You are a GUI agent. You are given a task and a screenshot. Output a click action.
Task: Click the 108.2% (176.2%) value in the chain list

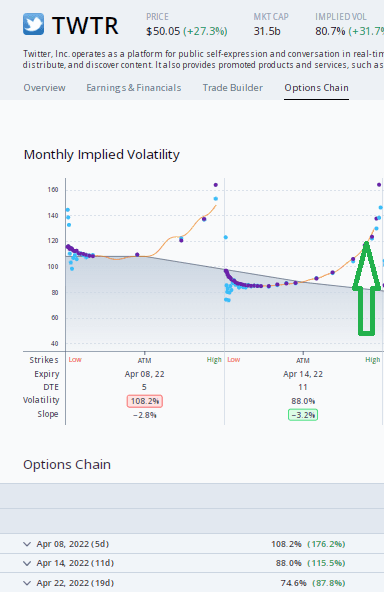[x=308, y=544]
